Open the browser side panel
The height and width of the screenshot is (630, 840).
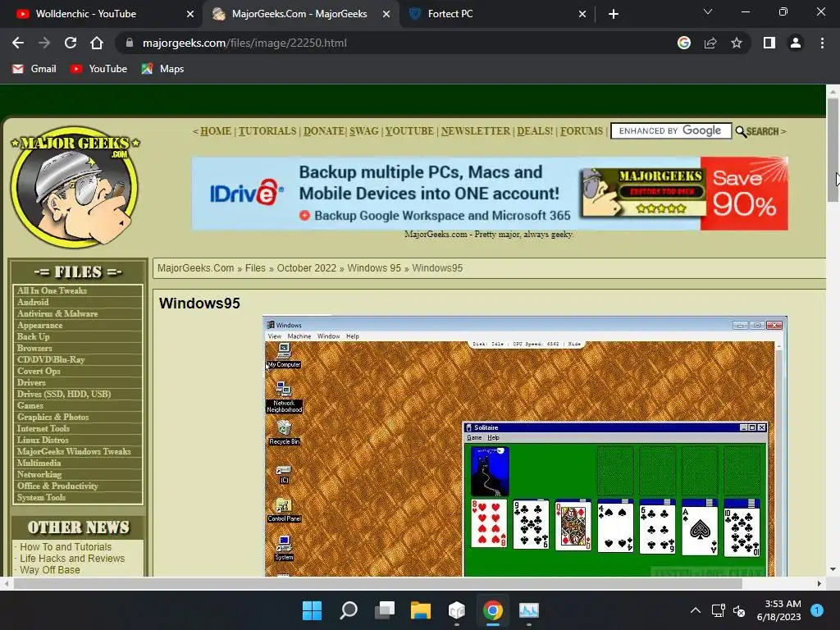[769, 43]
